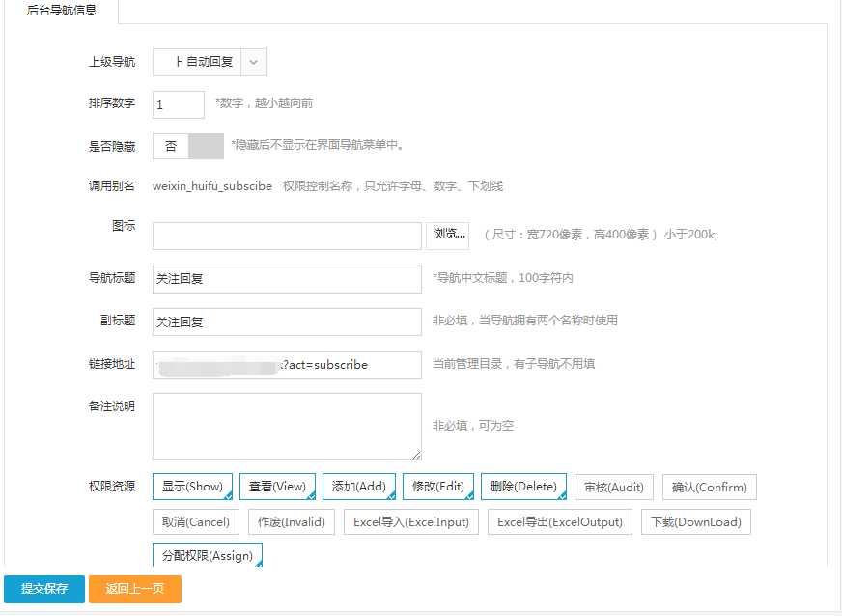Click the 副标题 input field
Viewport: 842px width, 616px height.
tap(287, 322)
